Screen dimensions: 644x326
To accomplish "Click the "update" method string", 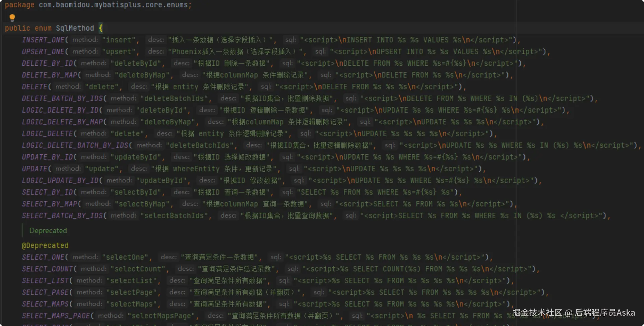I will point(102,169).
